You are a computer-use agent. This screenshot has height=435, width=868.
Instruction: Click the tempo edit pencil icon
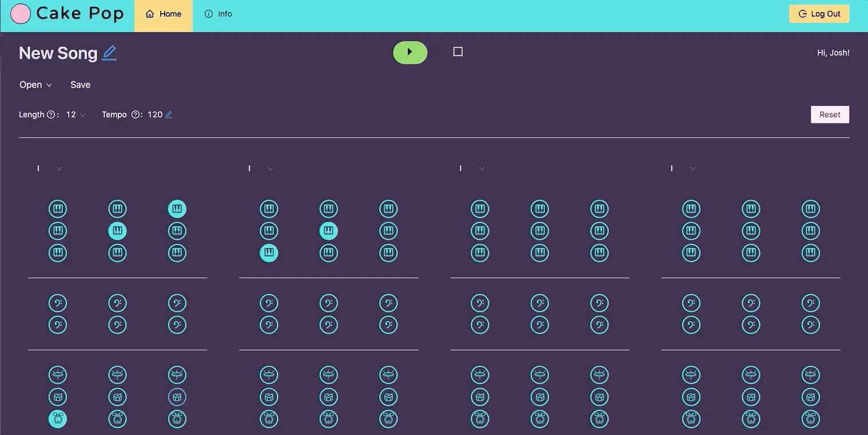pos(169,114)
